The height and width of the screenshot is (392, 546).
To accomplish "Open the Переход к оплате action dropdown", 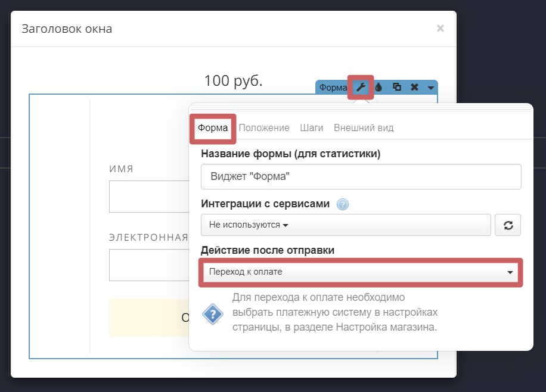I will (x=360, y=272).
